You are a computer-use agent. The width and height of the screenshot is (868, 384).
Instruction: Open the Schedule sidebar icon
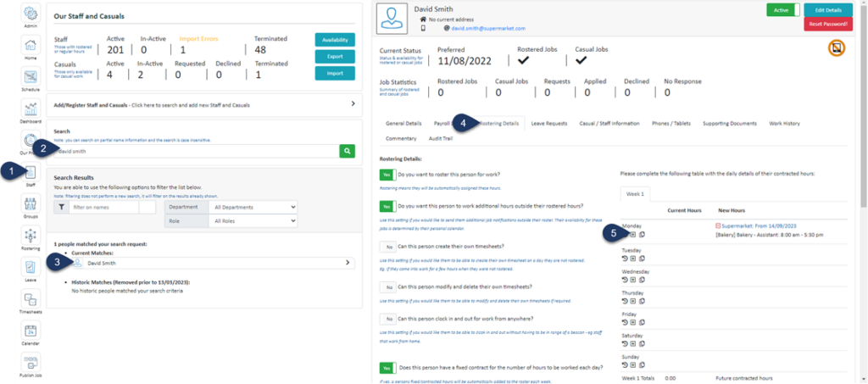pyautogui.click(x=31, y=75)
